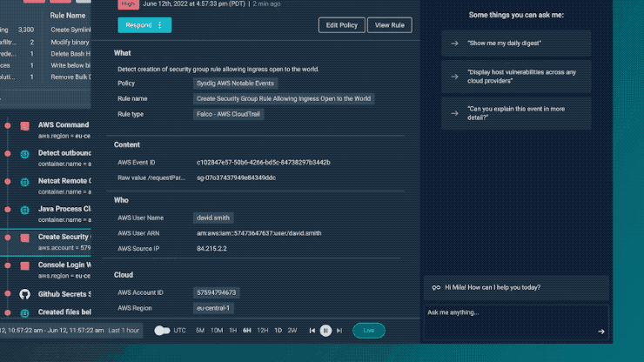Image resolution: width=644 pixels, height=362 pixels.
Task: Click the red severity dot of AWS Command event
Action: click(x=8, y=125)
